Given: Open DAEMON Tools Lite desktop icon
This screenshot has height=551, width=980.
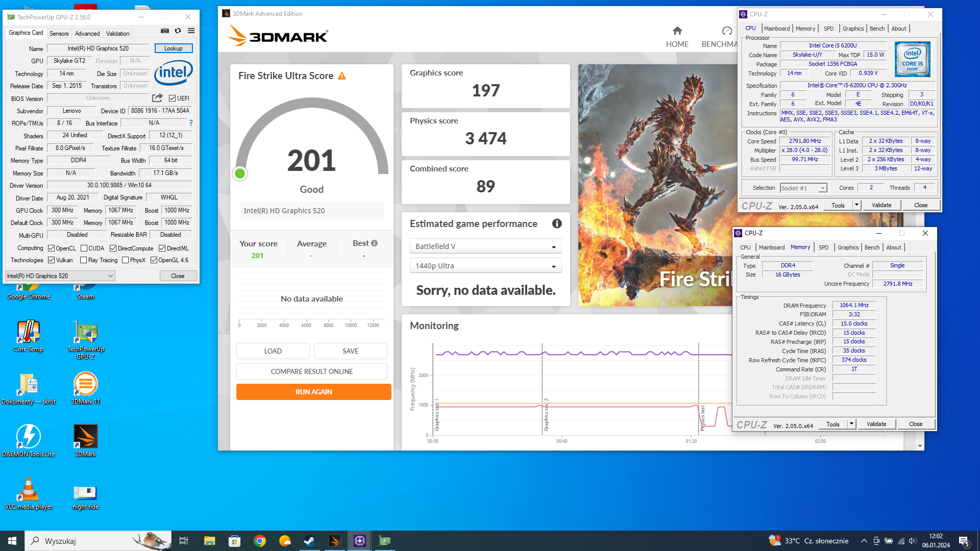Looking at the screenshot, I should tap(29, 441).
